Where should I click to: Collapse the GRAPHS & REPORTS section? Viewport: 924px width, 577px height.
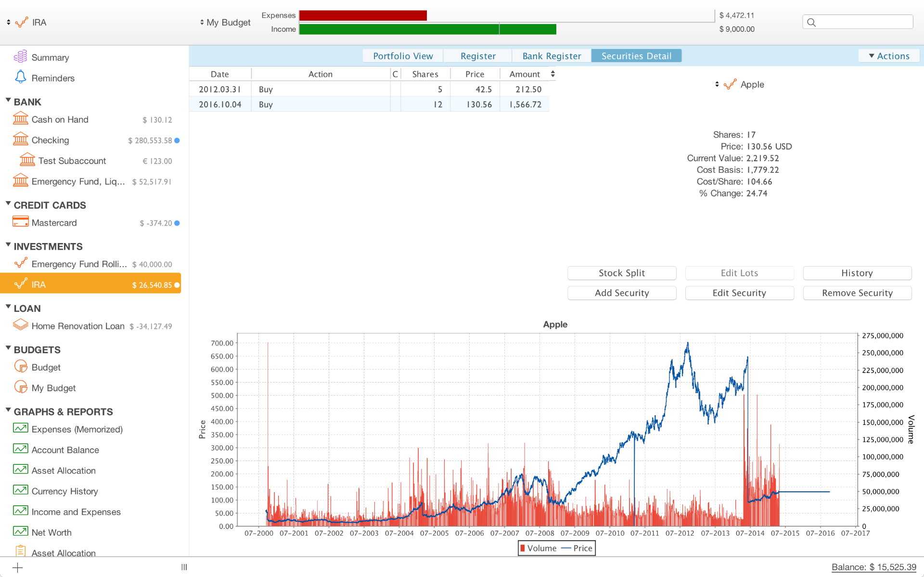8,410
